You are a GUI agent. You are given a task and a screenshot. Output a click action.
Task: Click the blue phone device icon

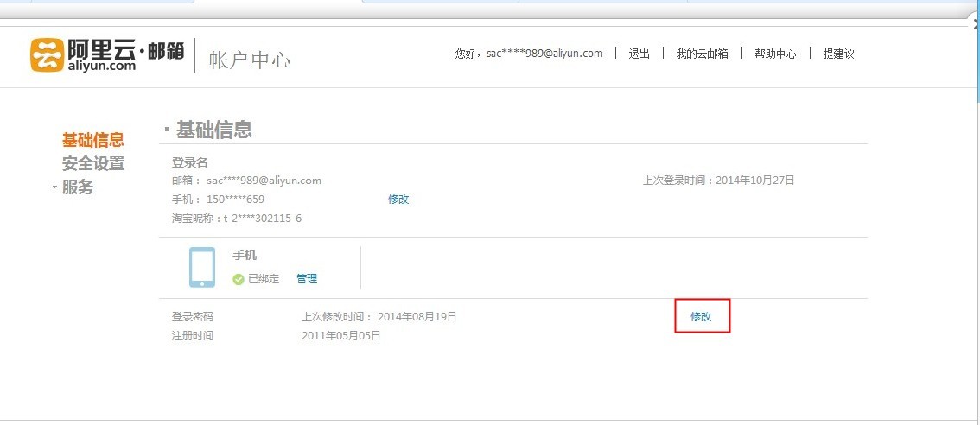coord(202,267)
